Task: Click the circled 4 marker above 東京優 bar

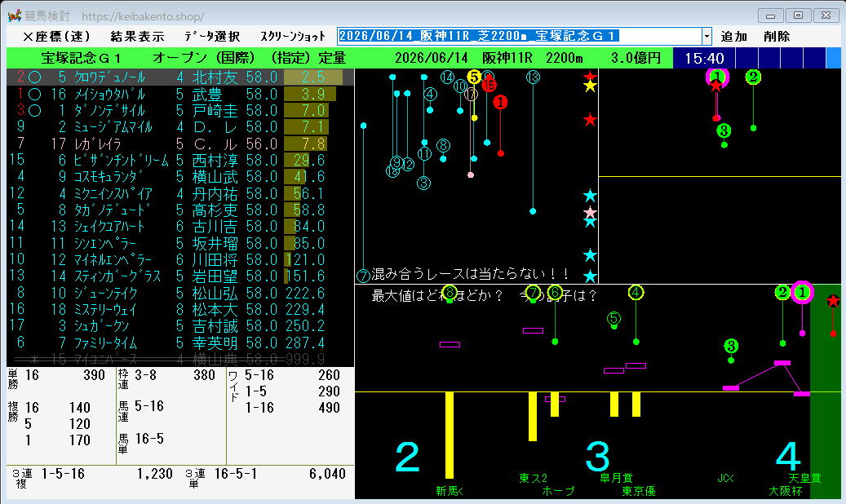Action: tap(636, 293)
